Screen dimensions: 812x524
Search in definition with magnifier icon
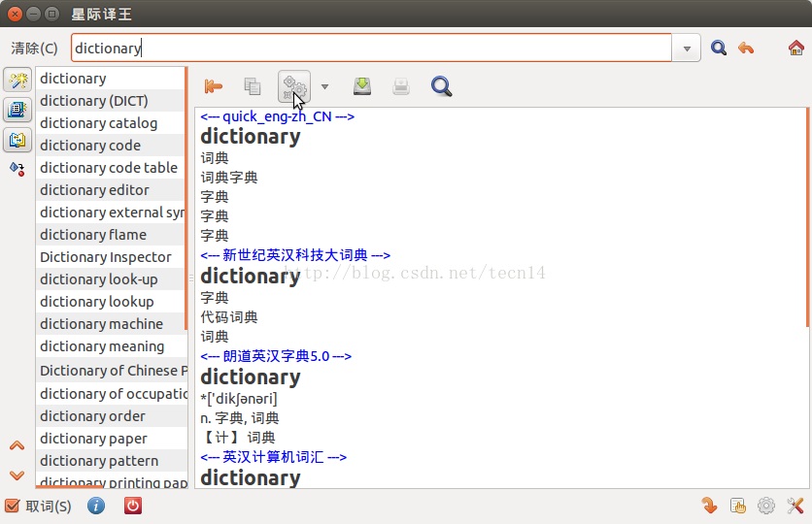pos(441,86)
